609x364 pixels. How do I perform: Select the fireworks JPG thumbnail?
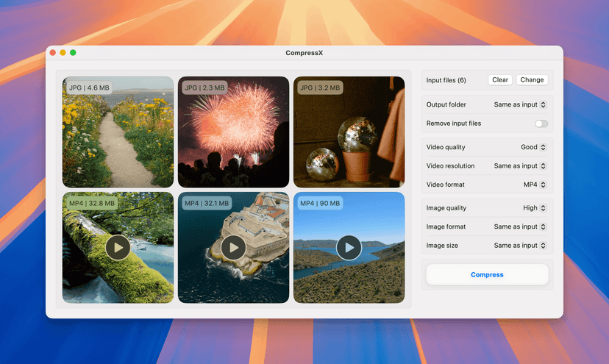point(233,132)
